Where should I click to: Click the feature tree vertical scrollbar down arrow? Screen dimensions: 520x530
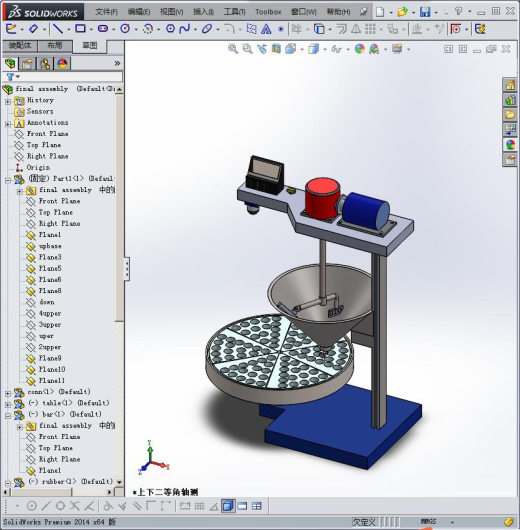click(119, 482)
